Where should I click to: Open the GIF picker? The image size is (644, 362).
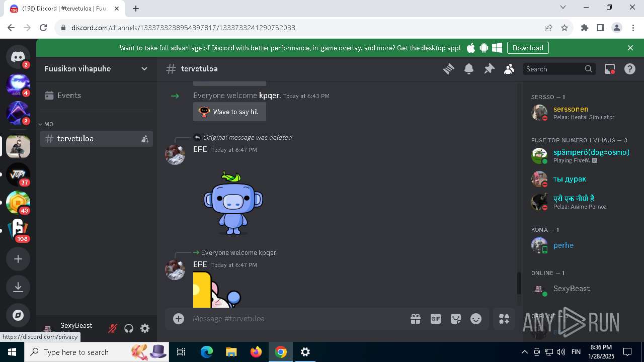[436, 319]
